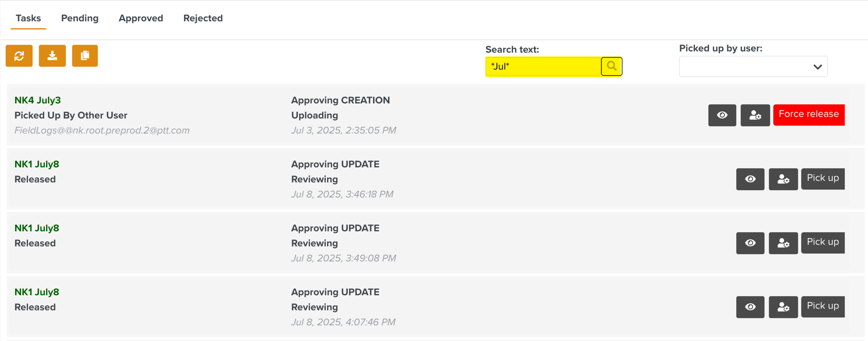Open user assignment for 3:46:18 PM task
868x341 pixels.
point(783,179)
